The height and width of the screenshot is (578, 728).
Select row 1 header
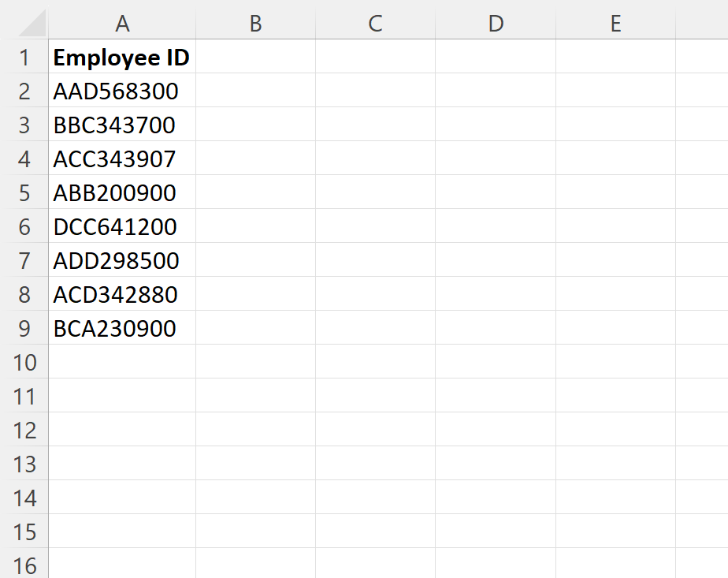point(25,58)
